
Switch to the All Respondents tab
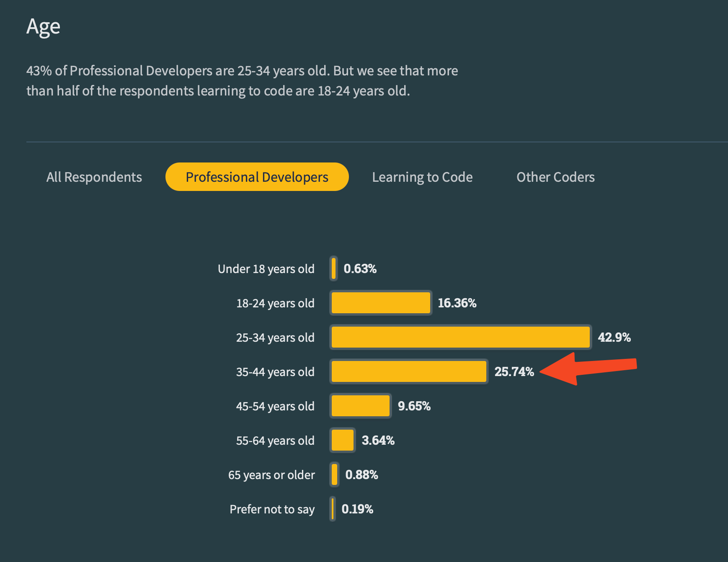click(x=94, y=177)
